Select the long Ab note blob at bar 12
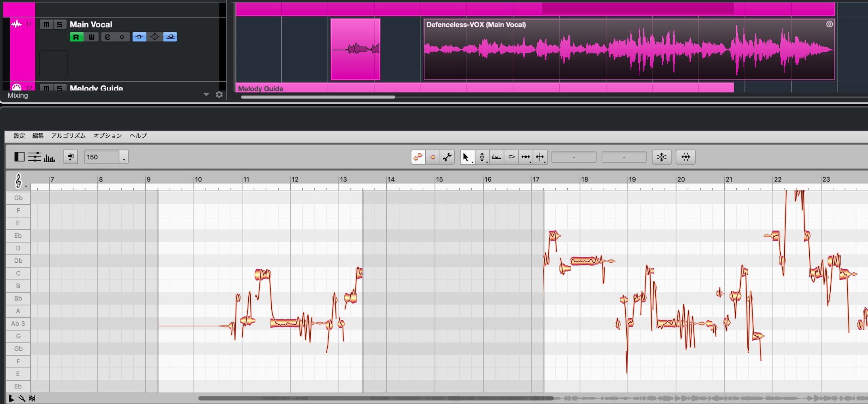The image size is (868, 404). pos(284,323)
